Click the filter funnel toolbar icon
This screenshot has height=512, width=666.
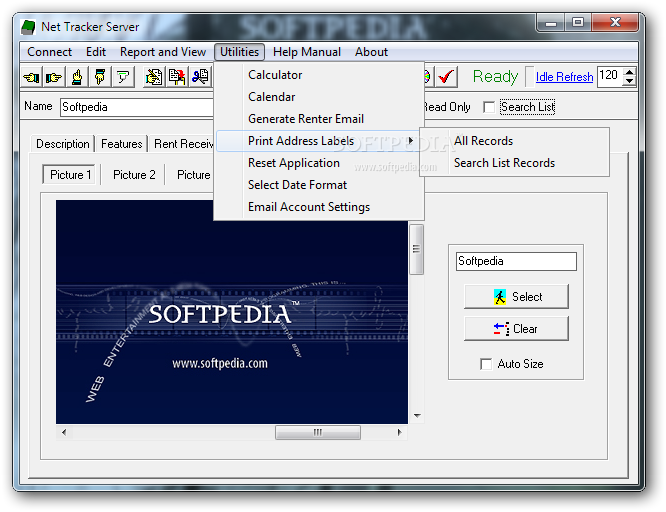tap(123, 77)
